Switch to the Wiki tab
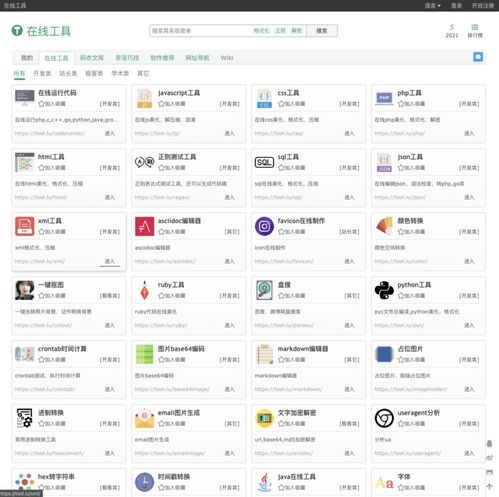 (227, 58)
